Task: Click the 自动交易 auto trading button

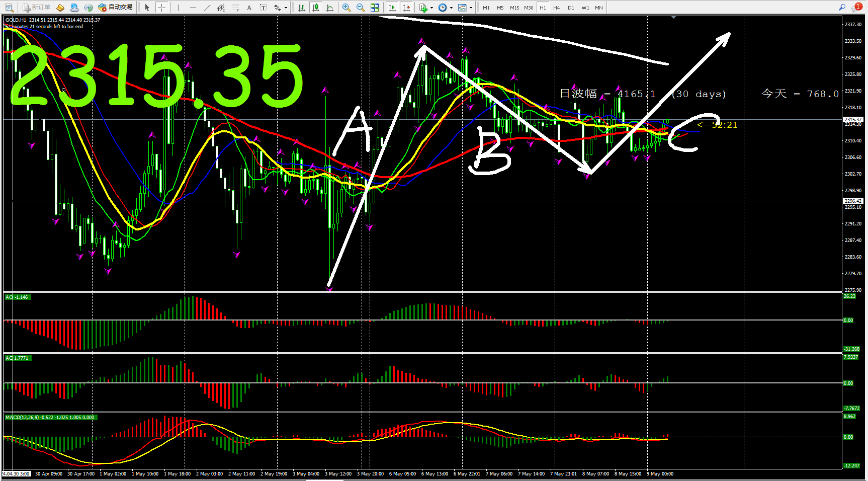Action: (116, 8)
